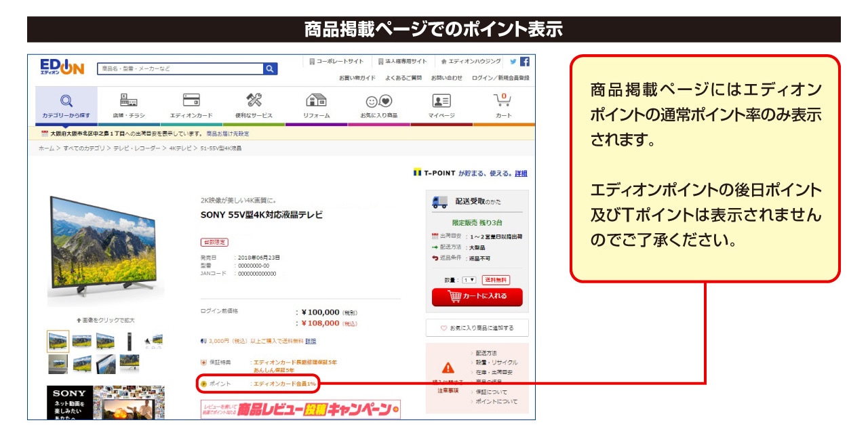Image resolution: width=868 pixels, height=431 pixels.
Task: Click 商品レビュー投稿キャンペーン banner
Action: [x=300, y=409]
